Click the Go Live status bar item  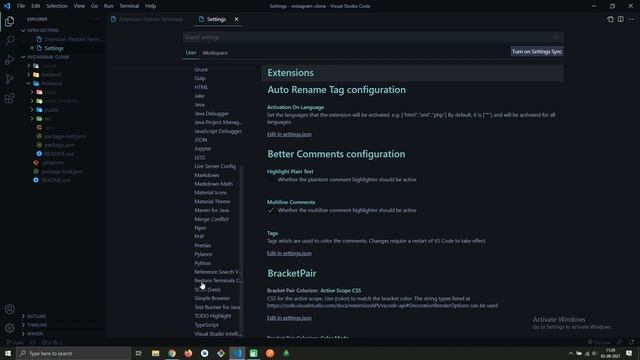(598, 342)
